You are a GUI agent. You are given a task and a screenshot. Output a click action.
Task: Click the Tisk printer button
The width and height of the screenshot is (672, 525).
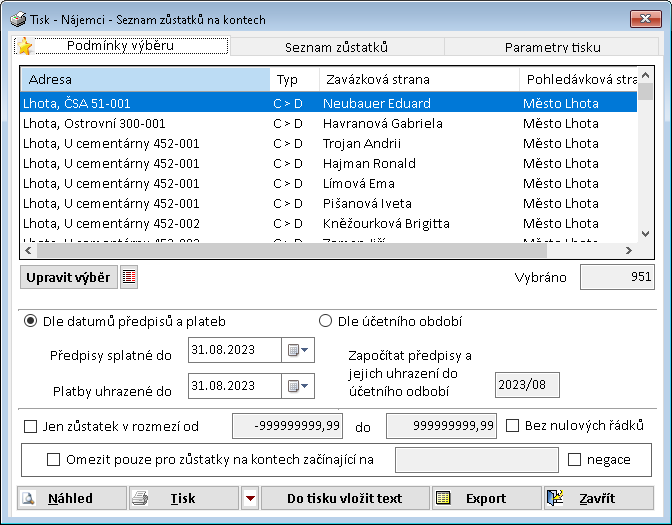point(183,498)
